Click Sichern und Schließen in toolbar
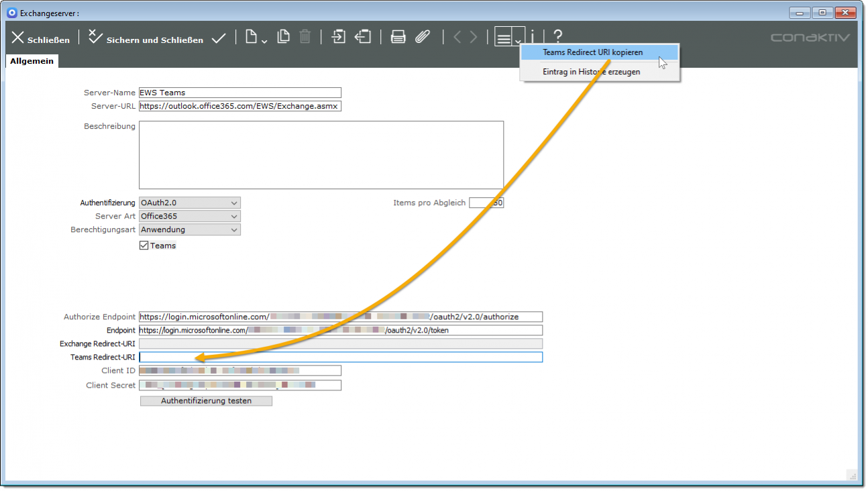Screen dimensions: 868x491 click(146, 39)
